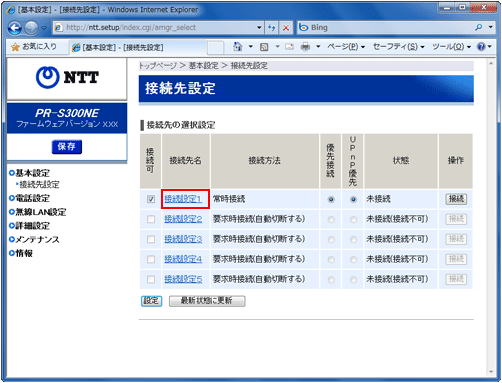Image resolution: width=502 pixels, height=383 pixels.
Task: Click the blue 保存 button
Action: coord(67,147)
